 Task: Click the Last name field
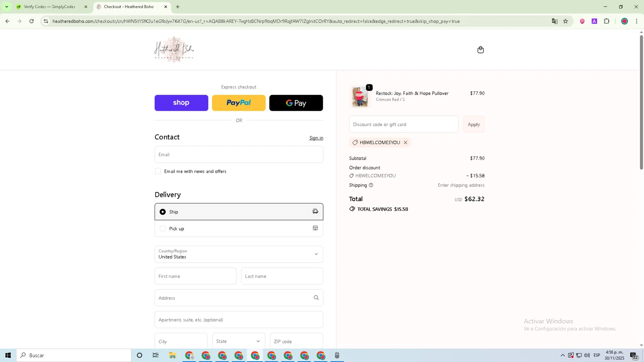click(x=282, y=276)
